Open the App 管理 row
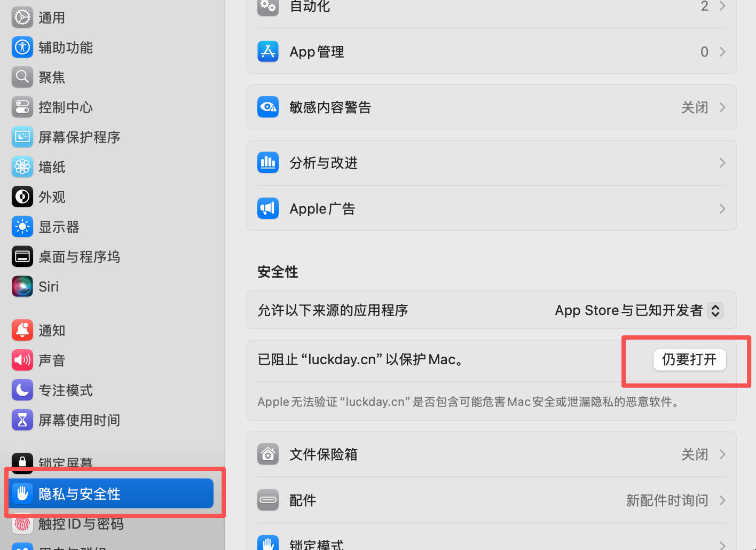The height and width of the screenshot is (550, 756). pyautogui.click(x=492, y=52)
